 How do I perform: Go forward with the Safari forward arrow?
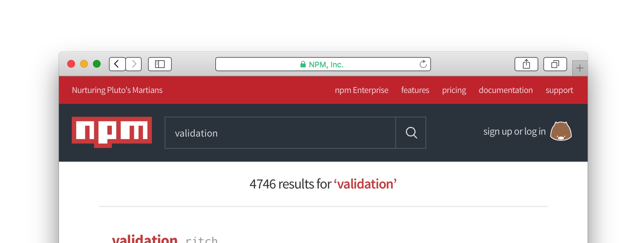pos(134,64)
